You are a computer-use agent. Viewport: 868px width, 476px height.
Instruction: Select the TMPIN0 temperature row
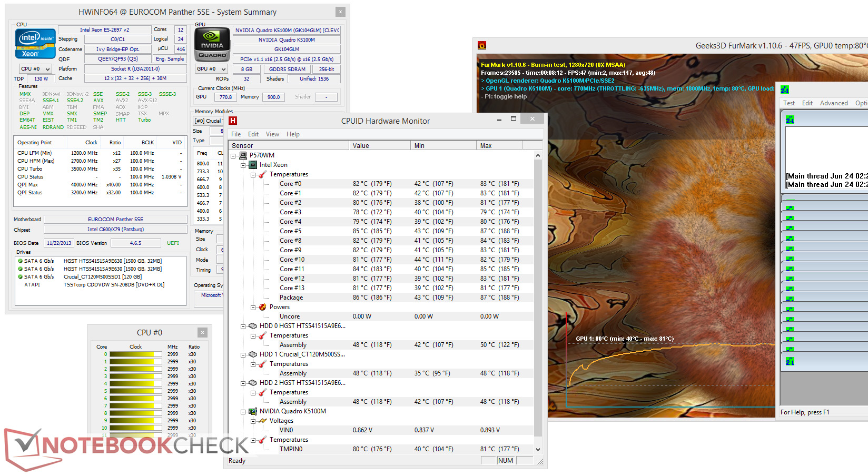click(381, 449)
